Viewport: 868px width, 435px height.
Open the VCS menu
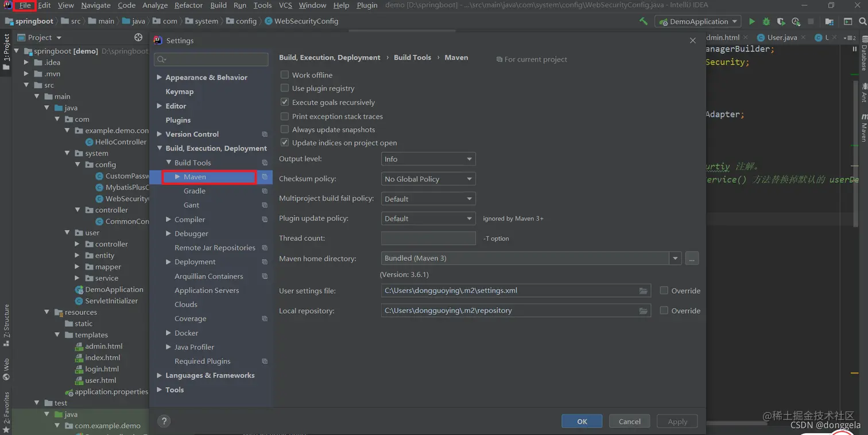click(285, 5)
